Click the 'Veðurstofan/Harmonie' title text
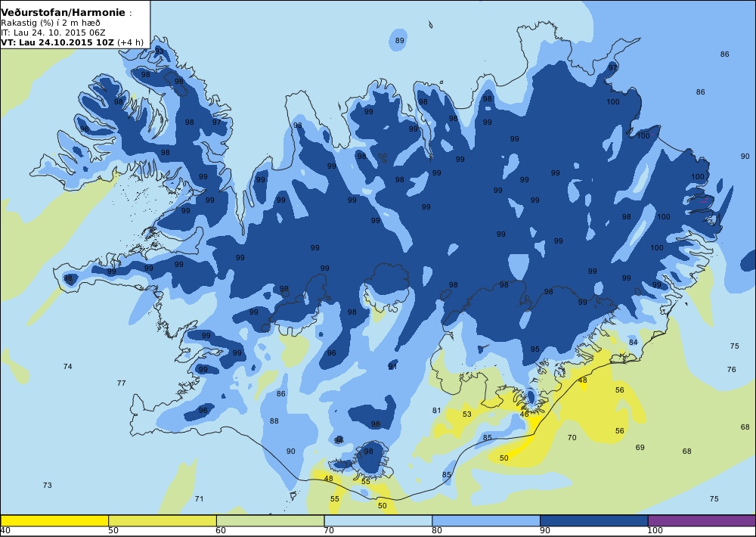Image resolution: width=756 pixels, height=537 pixels. coord(64,13)
